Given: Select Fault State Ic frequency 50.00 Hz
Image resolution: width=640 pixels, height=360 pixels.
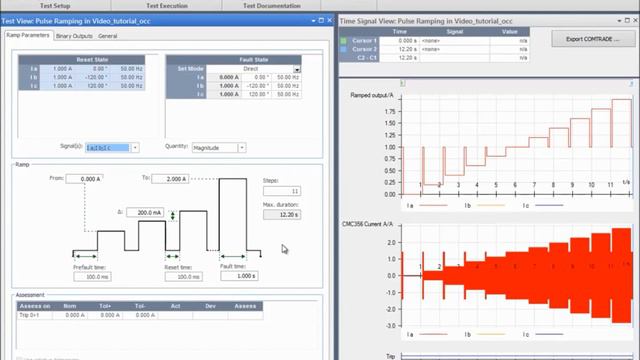Looking at the screenshot, I should click(x=287, y=94).
